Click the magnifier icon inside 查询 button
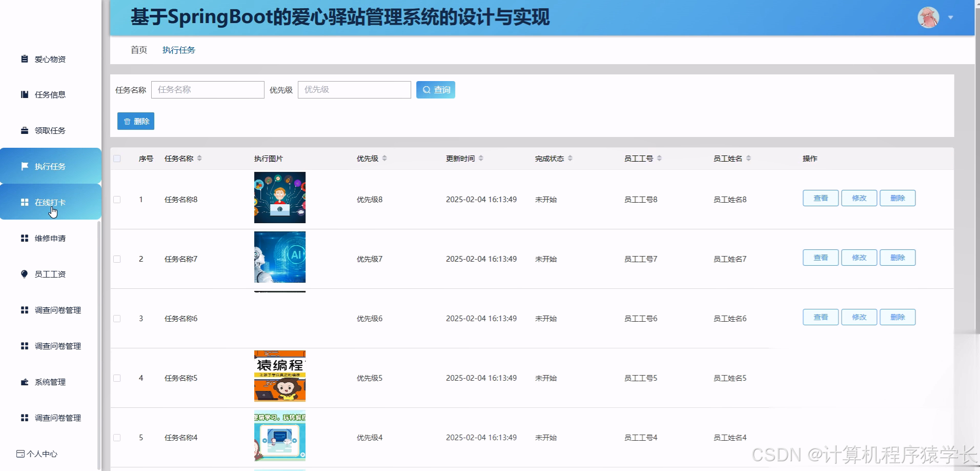The height and width of the screenshot is (471, 980). [x=426, y=90]
